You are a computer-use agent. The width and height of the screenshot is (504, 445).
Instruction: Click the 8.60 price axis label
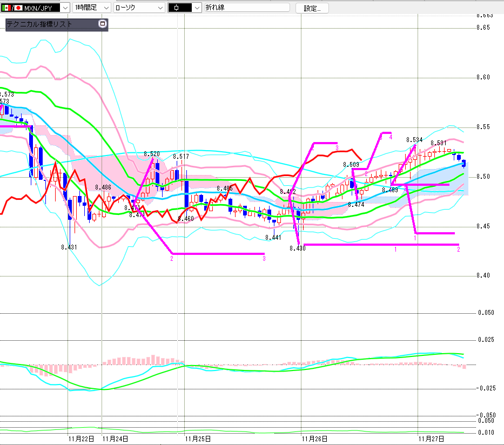pos(483,77)
